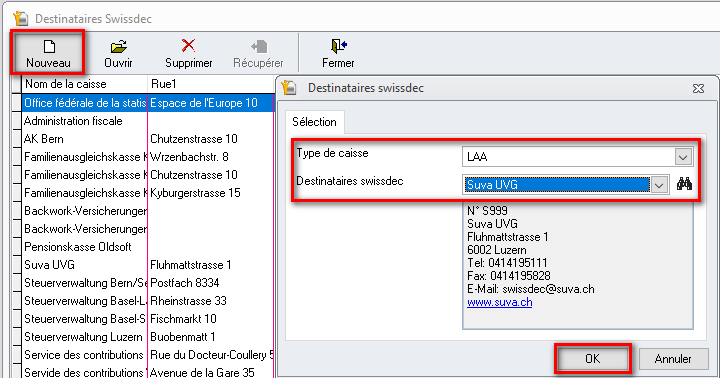The width and height of the screenshot is (720, 378).
Task: Click the Rue1 column header
Action: [211, 84]
